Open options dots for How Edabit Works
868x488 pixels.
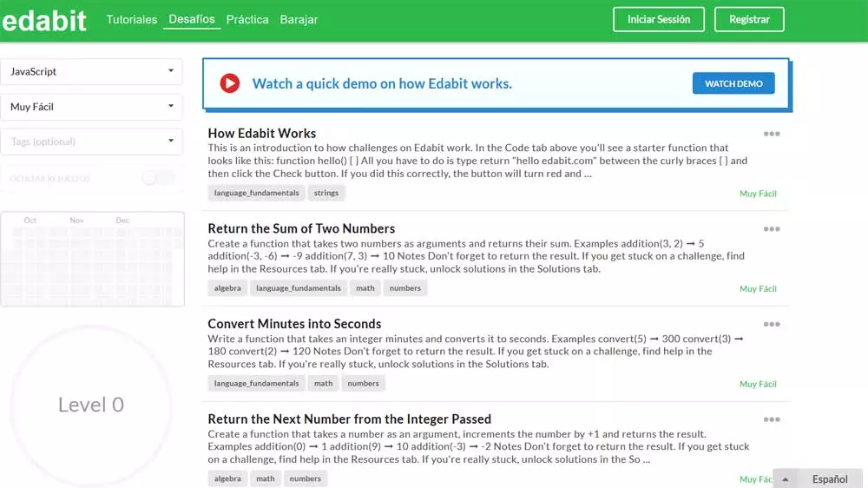[x=771, y=134]
